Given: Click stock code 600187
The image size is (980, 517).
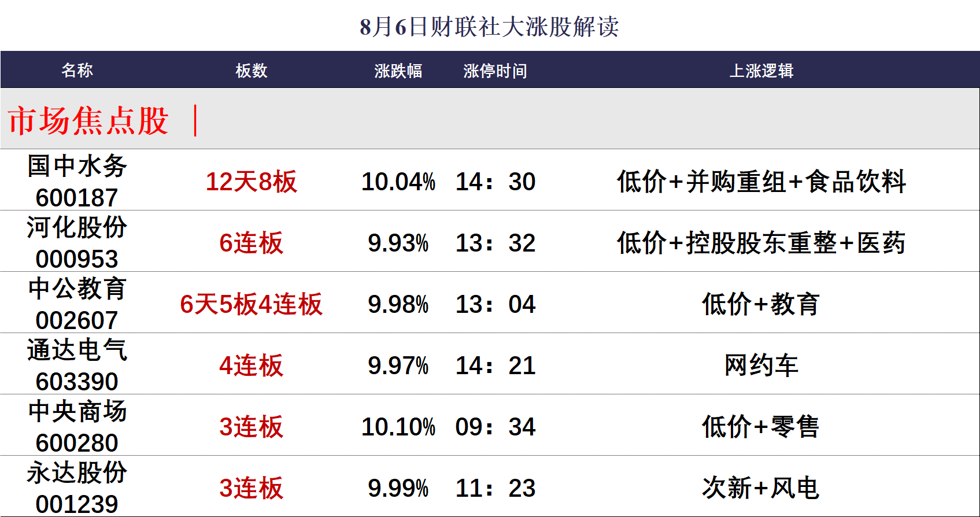Looking at the screenshot, I should tap(77, 198).
